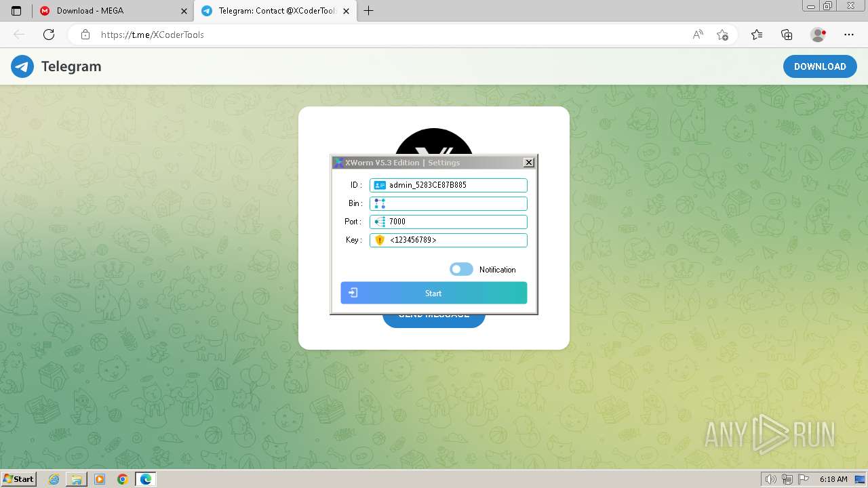Open the Collections panel

[787, 35]
